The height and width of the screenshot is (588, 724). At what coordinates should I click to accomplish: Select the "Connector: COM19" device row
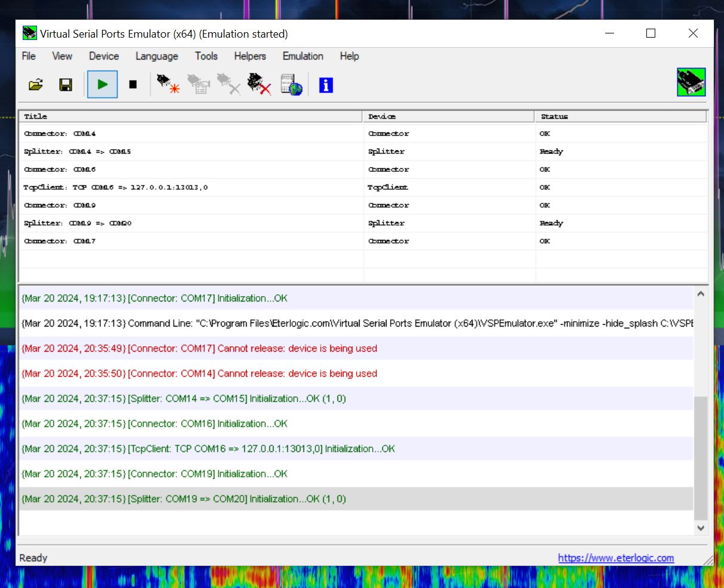363,205
